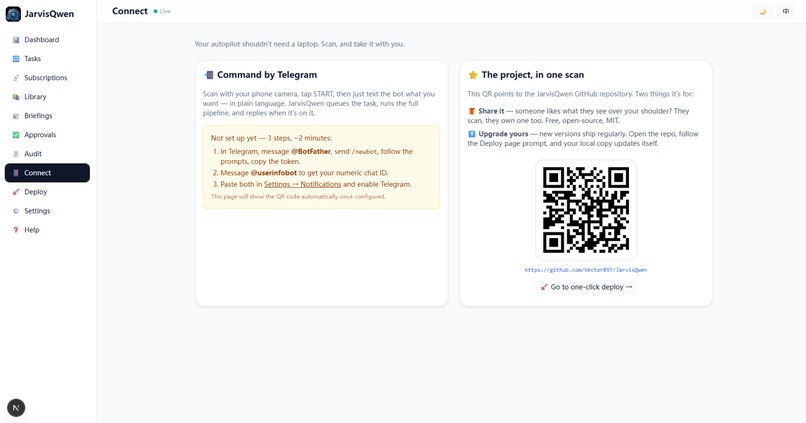806x423 pixels.
Task: Click the Settings gear icon
Action: (16, 211)
